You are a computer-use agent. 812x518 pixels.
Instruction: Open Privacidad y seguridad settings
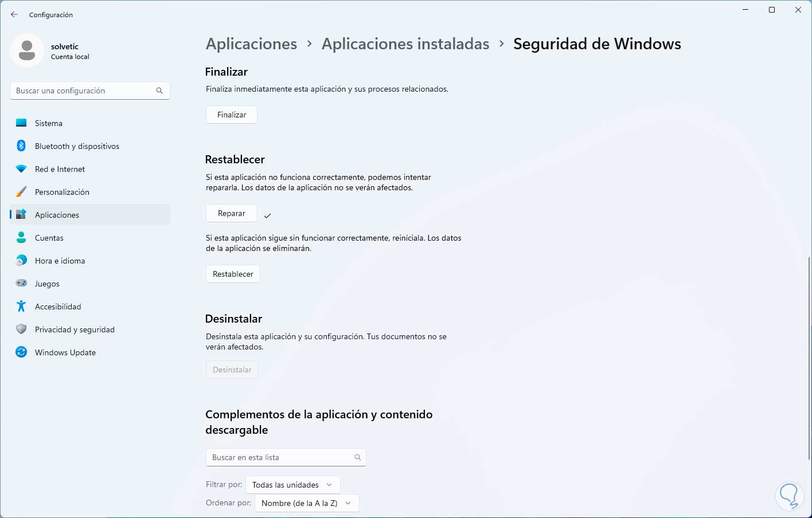(90, 329)
